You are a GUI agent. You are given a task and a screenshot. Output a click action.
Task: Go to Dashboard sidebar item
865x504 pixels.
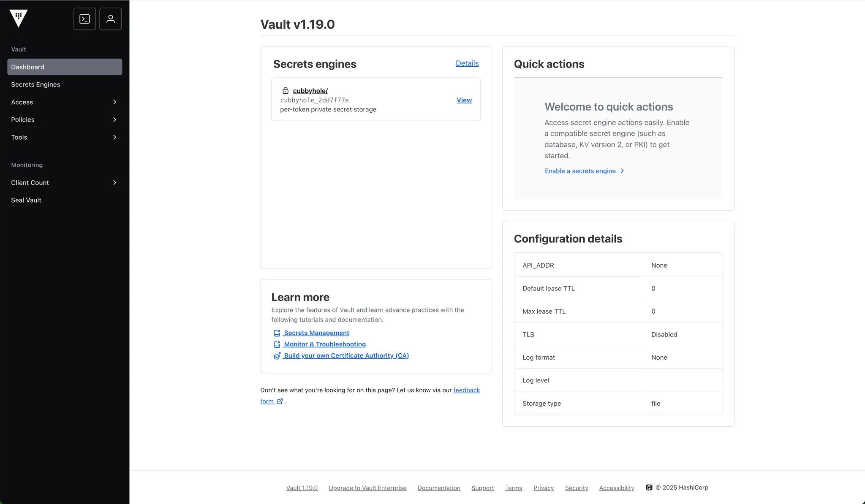[x=28, y=67]
